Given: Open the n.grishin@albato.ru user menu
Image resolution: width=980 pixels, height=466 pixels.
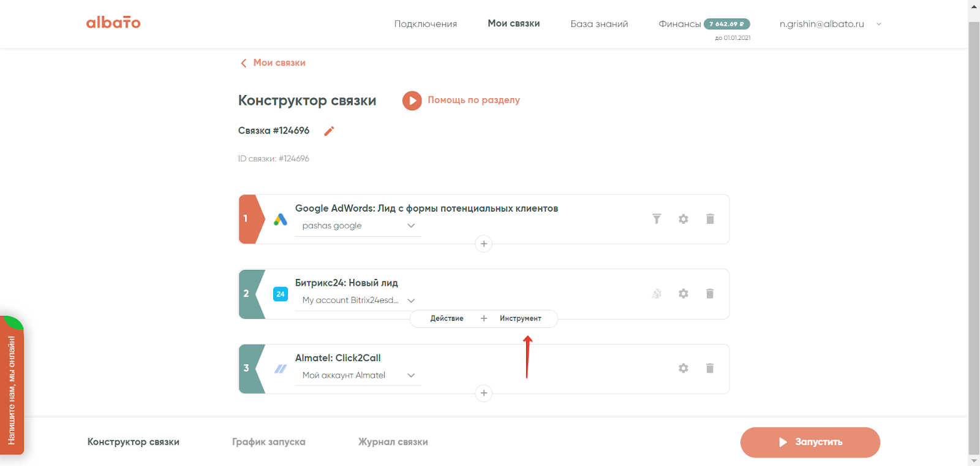Looking at the screenshot, I should [829, 24].
